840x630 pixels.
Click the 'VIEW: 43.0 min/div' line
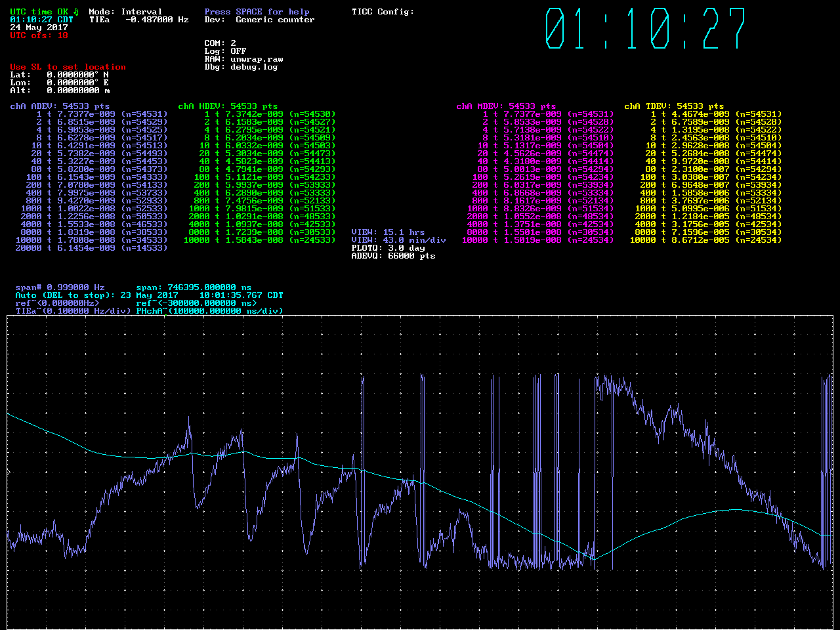coord(398,240)
